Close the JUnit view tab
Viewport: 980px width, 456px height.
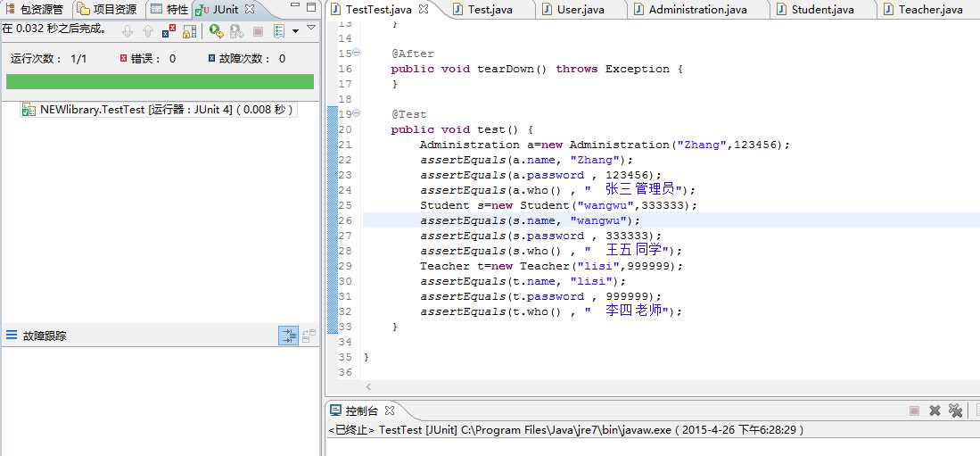click(x=249, y=10)
